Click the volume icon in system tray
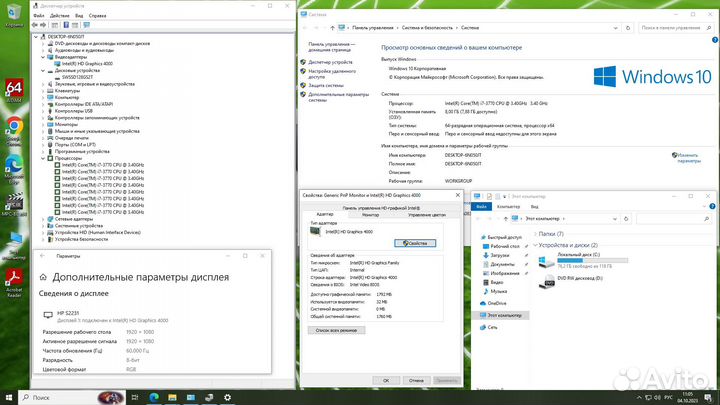Screen dimensions: 720x405 click(x=657, y=397)
